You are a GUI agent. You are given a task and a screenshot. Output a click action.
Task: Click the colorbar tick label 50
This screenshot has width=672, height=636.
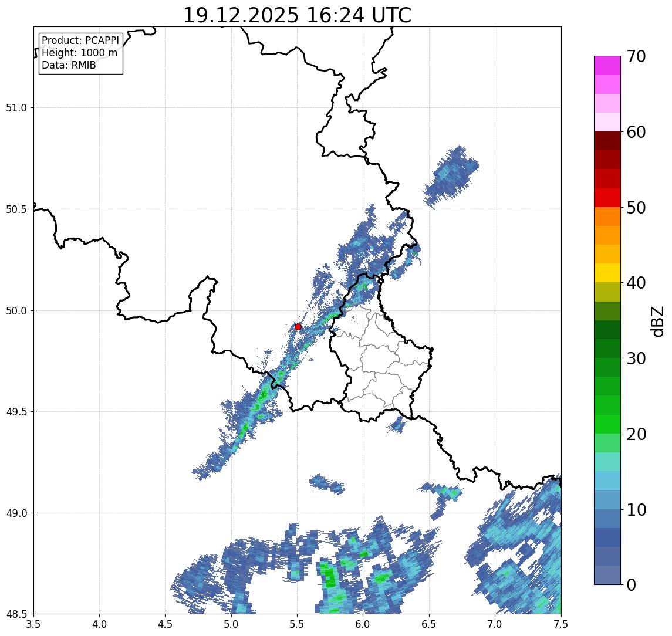[x=636, y=208]
